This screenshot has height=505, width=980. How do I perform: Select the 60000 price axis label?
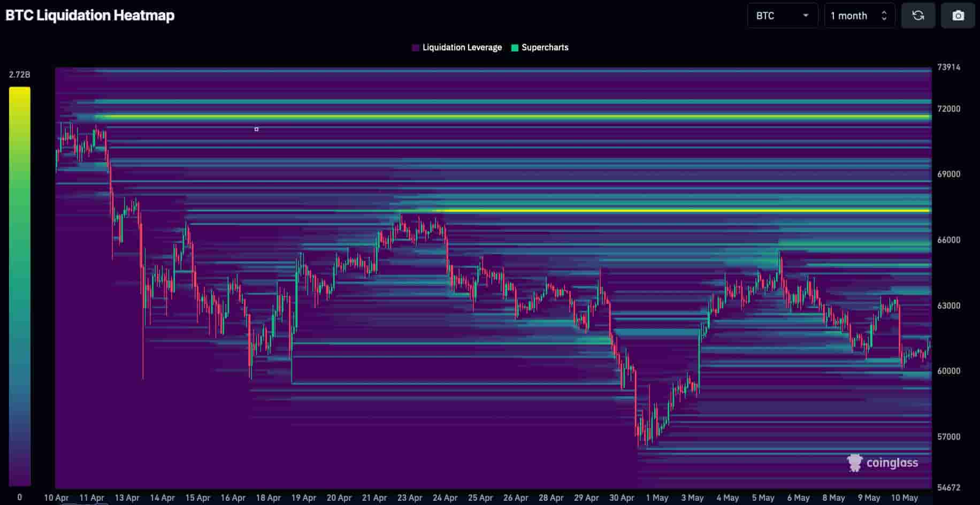tap(948, 371)
